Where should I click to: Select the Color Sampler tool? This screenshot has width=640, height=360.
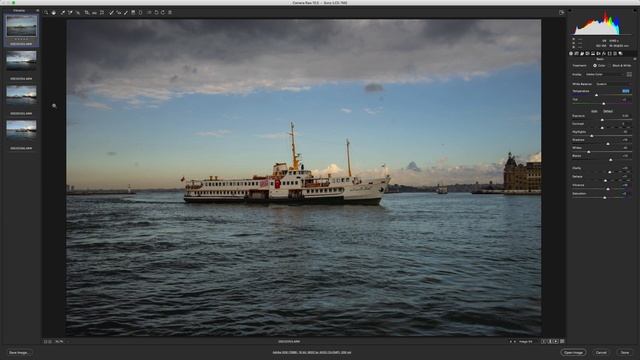(x=70, y=12)
